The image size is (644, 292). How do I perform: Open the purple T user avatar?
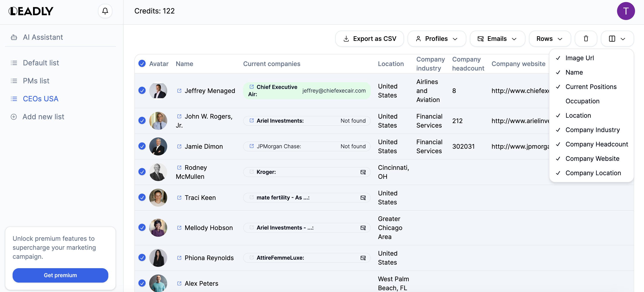point(626,11)
